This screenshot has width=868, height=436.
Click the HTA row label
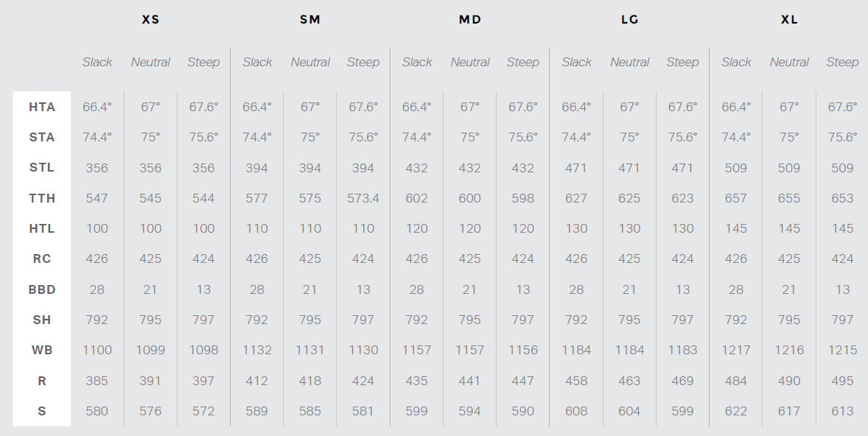pyautogui.click(x=42, y=107)
